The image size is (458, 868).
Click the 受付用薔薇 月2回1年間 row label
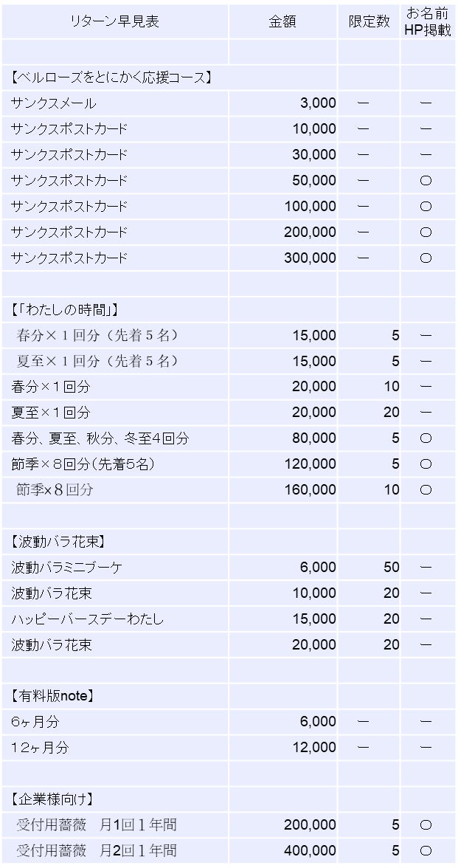click(x=96, y=851)
